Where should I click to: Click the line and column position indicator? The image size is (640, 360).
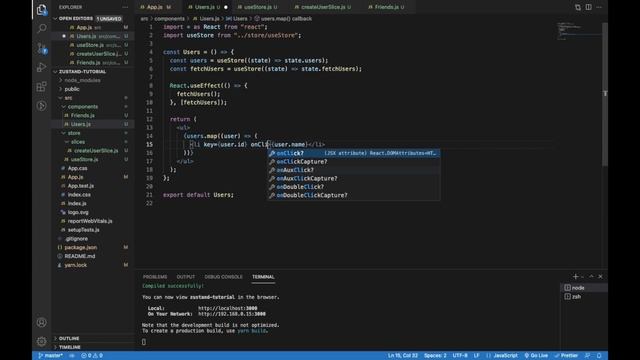pyautogui.click(x=403, y=356)
